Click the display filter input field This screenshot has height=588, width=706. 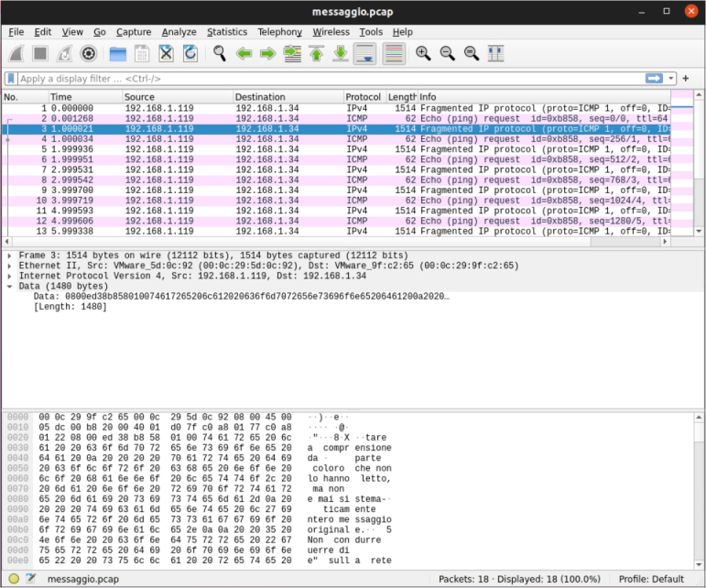point(331,79)
